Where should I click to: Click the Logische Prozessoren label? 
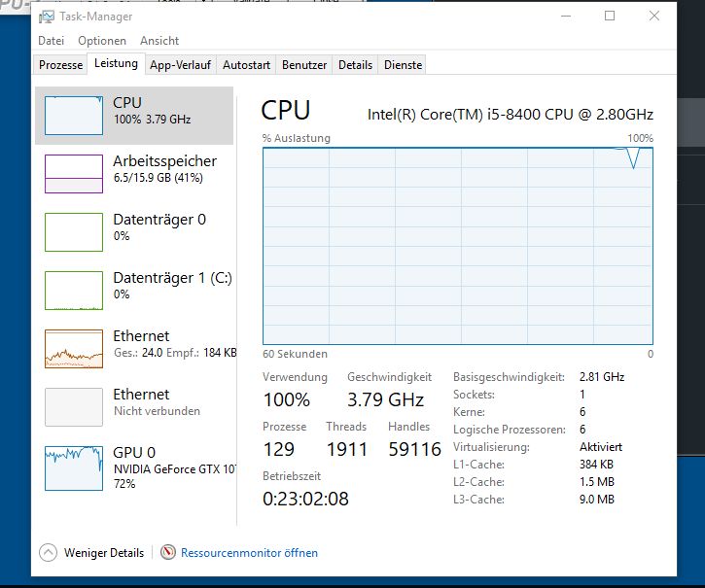click(510, 430)
